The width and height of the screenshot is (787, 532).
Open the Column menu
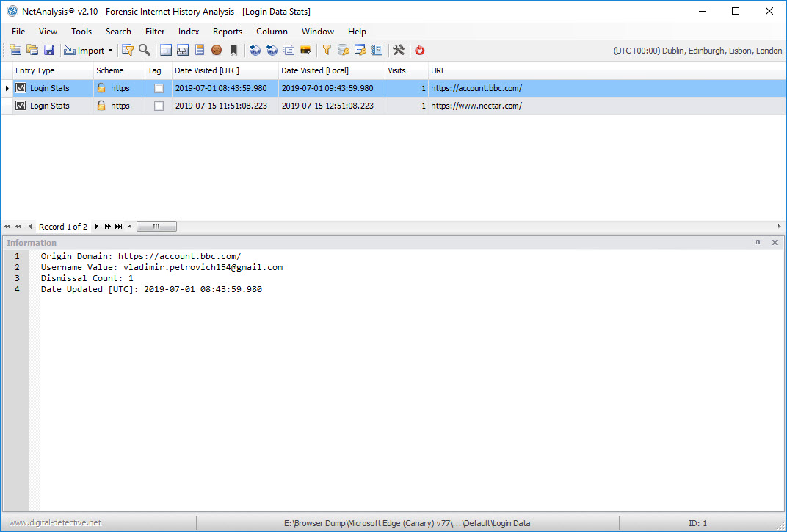click(x=272, y=31)
